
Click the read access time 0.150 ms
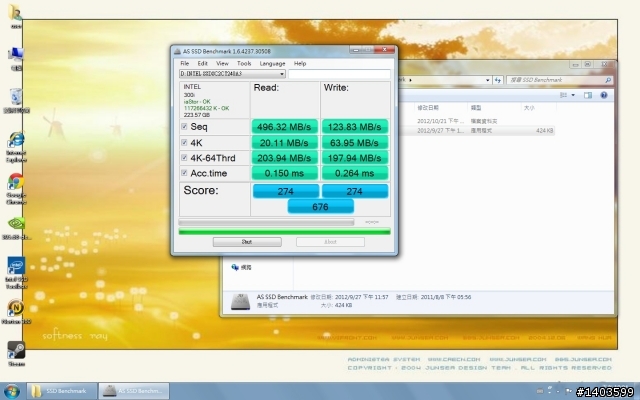[x=284, y=173]
